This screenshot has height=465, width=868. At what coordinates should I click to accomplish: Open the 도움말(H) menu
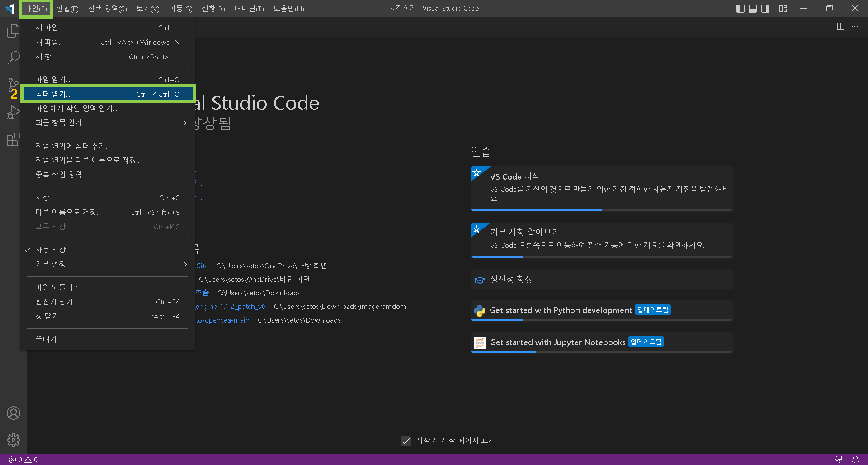click(x=288, y=9)
